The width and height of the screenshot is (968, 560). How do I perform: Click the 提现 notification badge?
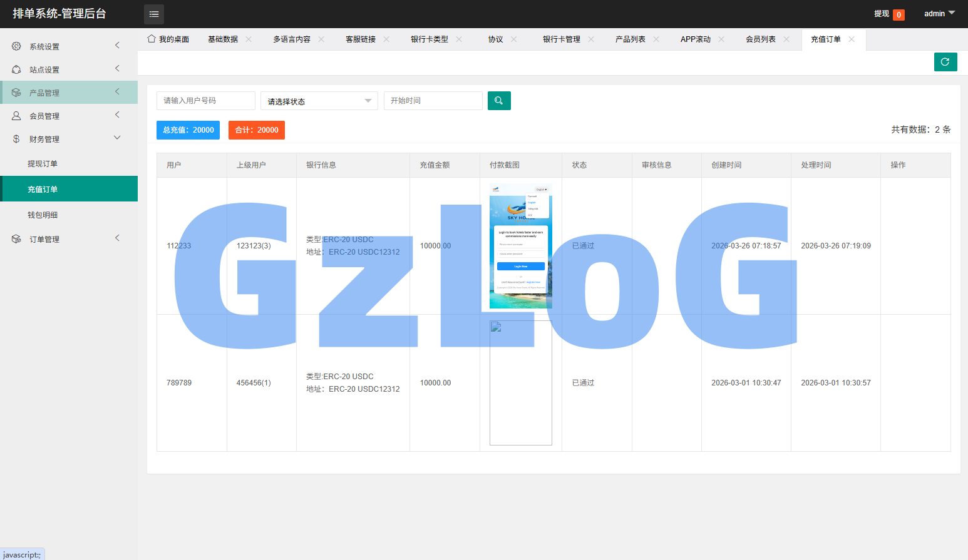click(x=898, y=14)
